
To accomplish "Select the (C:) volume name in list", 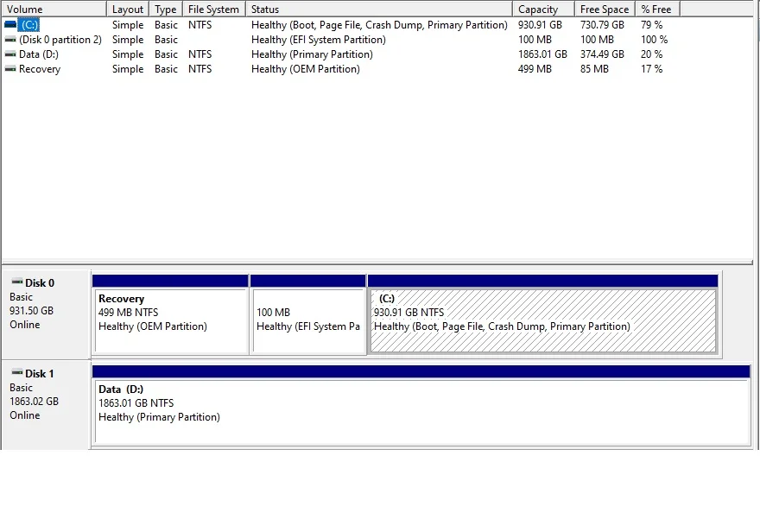I will [29, 25].
